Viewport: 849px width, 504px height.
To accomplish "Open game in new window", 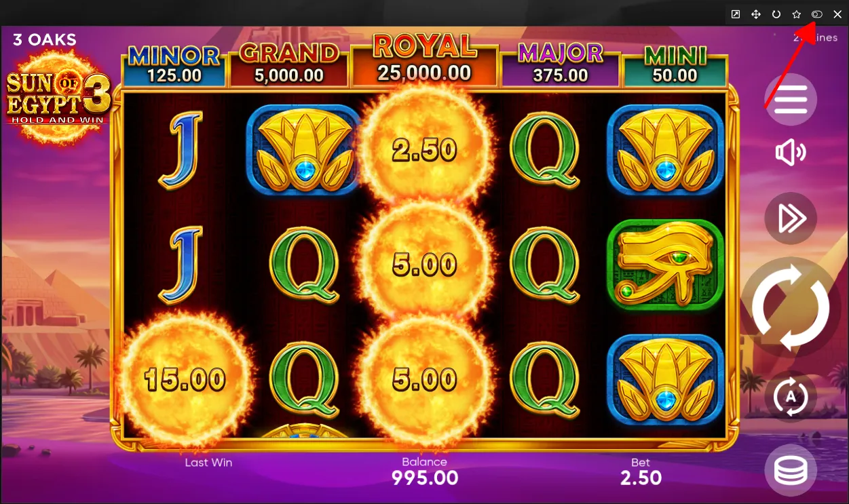I will tap(736, 14).
